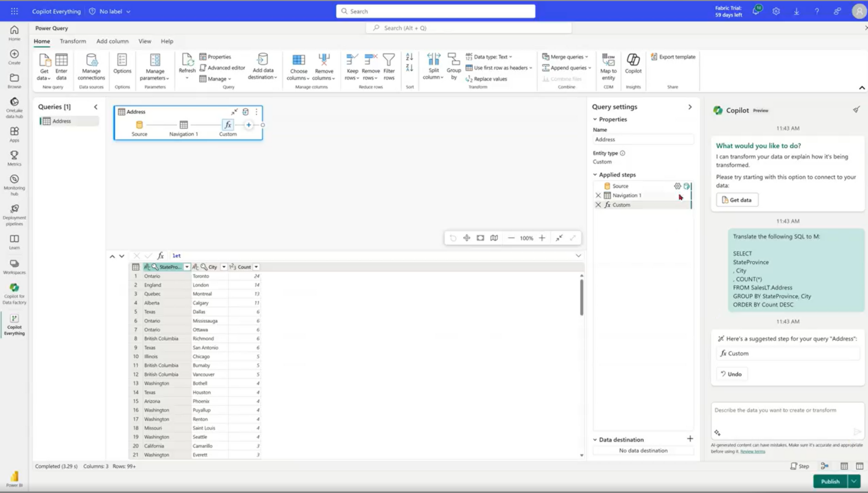Viewport: 868px width, 493px height.
Task: Undo the suggested Custom step
Action: pos(731,374)
